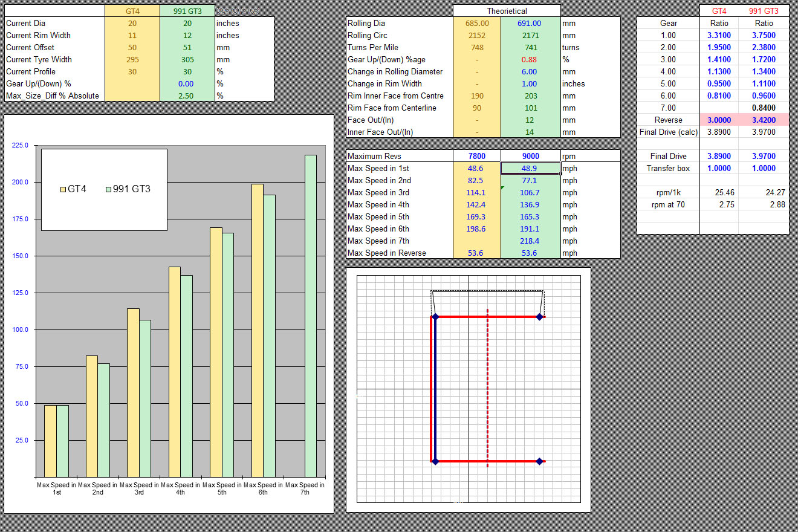Select the highlighted cell showing 48.9
Image resolution: width=798 pixels, height=532 pixels.
coord(531,169)
